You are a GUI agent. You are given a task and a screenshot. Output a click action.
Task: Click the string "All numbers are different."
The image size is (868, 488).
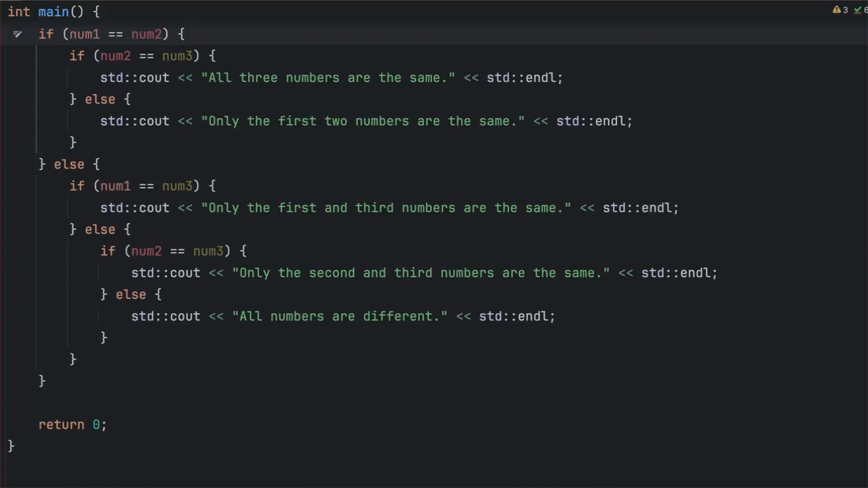[339, 316]
